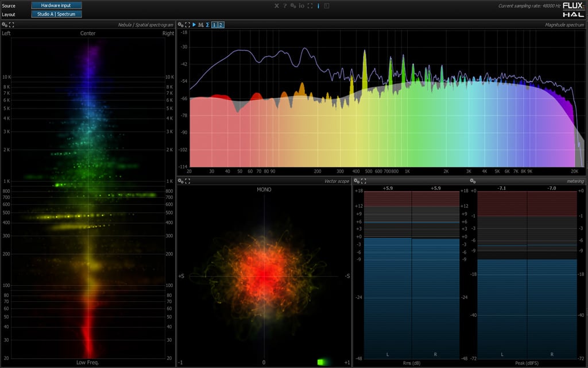Screen dimensions: 588x368
Task: Toggle the small window icon in top toolbar
Action: pos(326,6)
